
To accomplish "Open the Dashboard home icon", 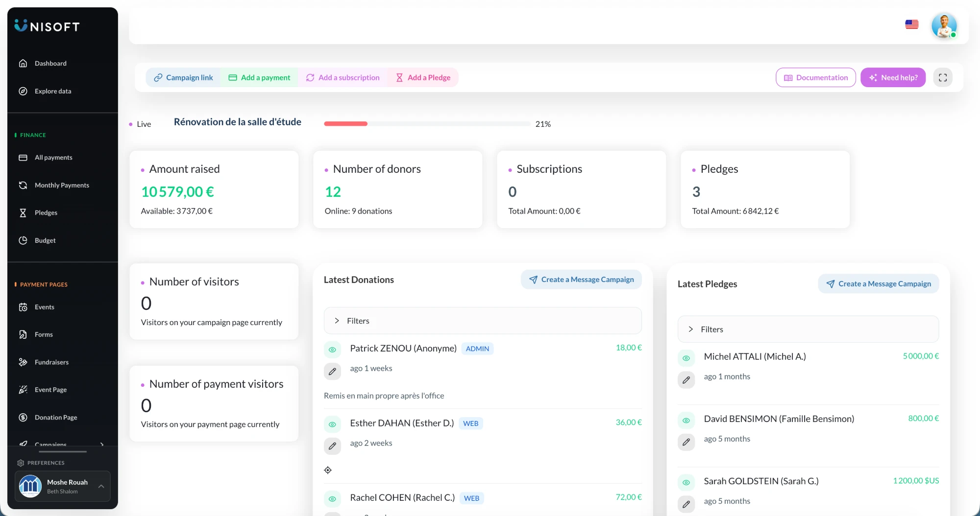I will [23, 63].
